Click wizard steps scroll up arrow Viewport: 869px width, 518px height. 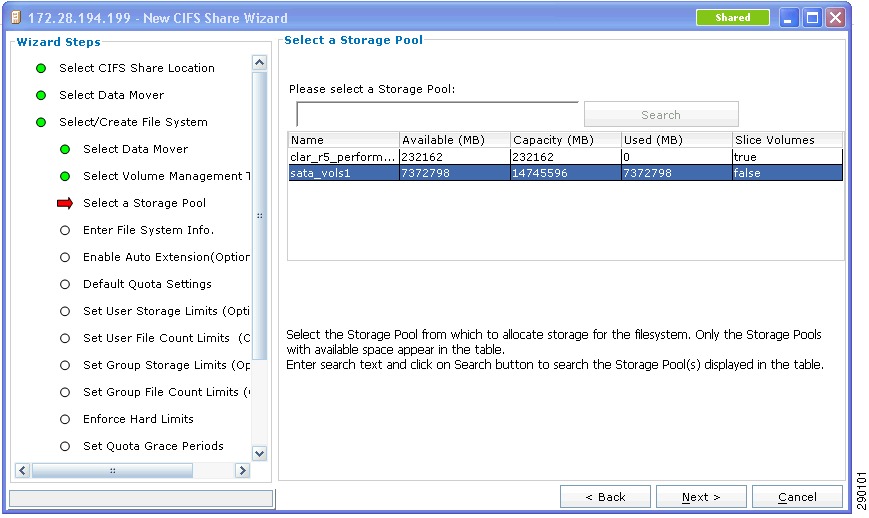(259, 63)
